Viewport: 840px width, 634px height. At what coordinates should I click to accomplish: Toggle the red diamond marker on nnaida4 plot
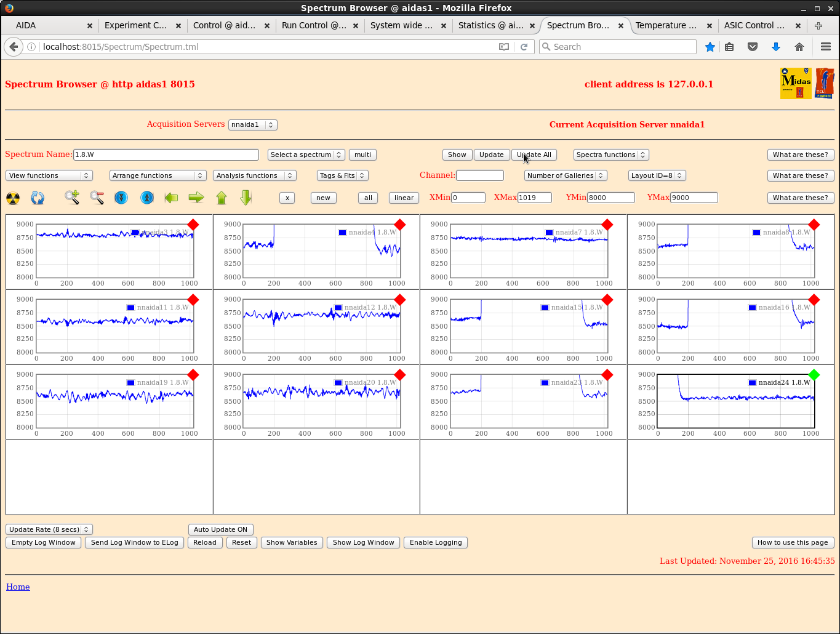tap(400, 224)
